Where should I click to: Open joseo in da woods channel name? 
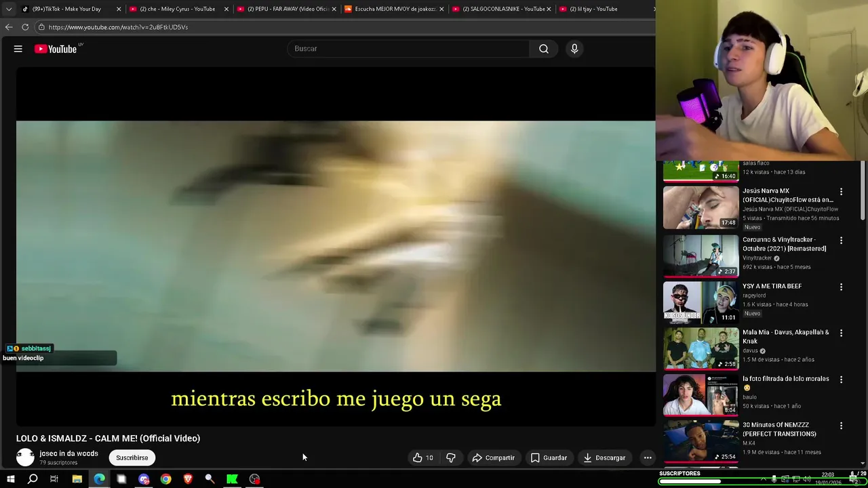(x=68, y=453)
